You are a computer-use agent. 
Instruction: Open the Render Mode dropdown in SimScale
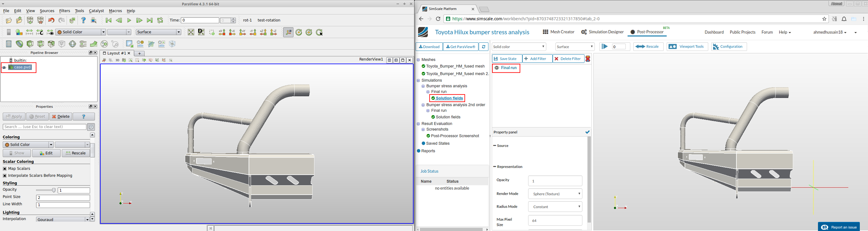(x=555, y=194)
